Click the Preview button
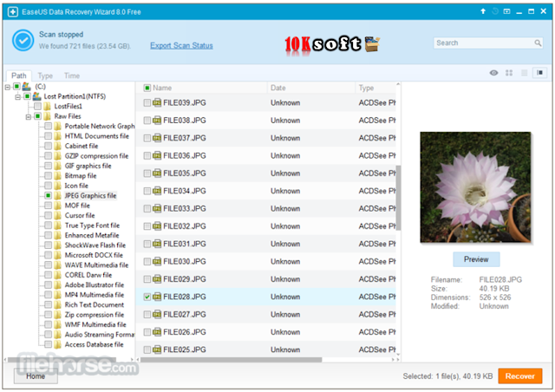555x392 pixels. click(476, 259)
